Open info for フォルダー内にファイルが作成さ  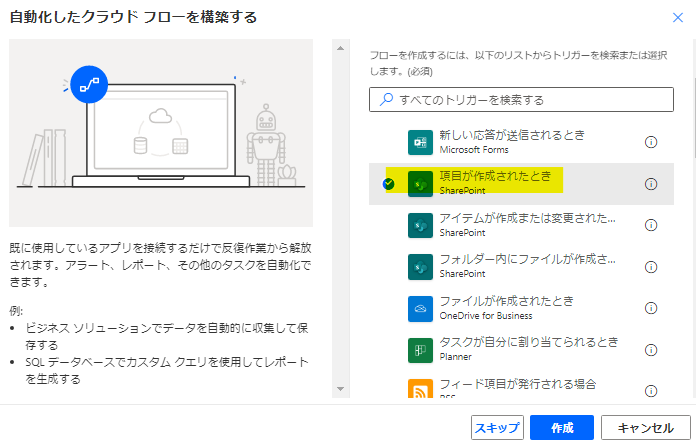(650, 267)
